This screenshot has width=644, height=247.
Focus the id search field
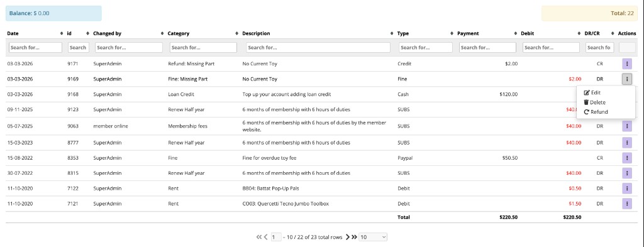[x=78, y=48]
